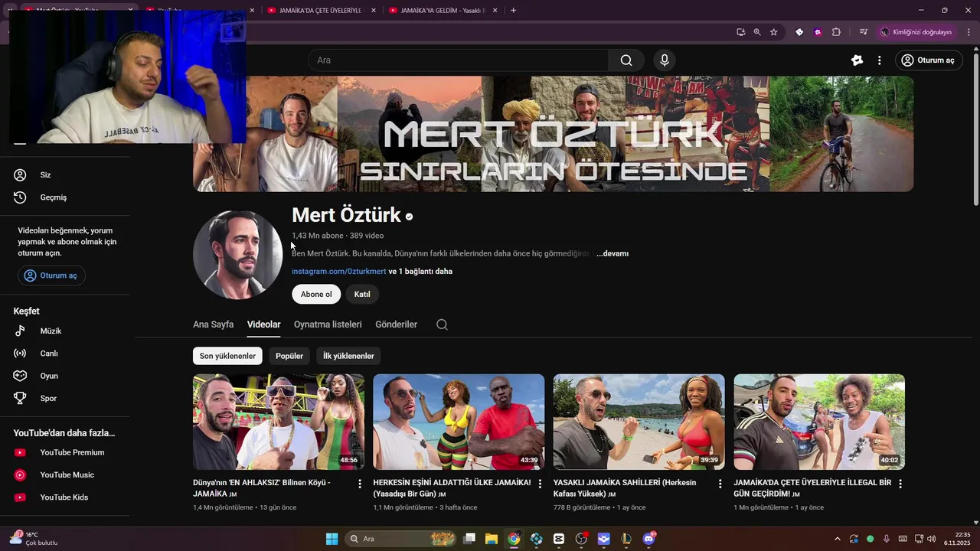Open CapCut from taskbar

(559, 539)
